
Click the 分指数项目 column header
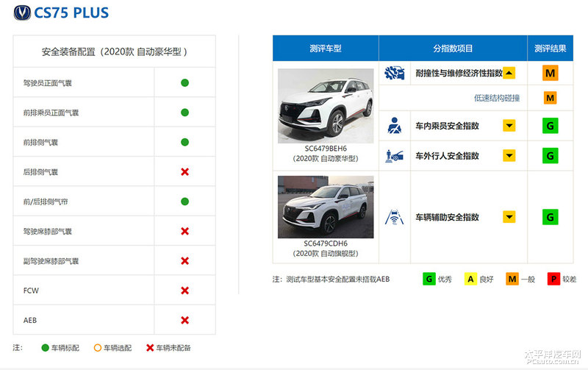tap(453, 48)
